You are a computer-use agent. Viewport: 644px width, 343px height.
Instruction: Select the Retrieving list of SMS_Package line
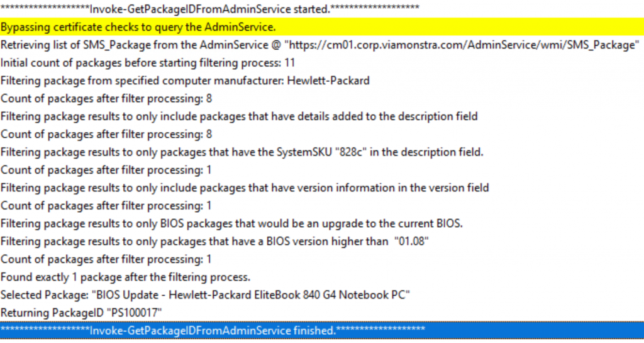[x=322, y=44]
